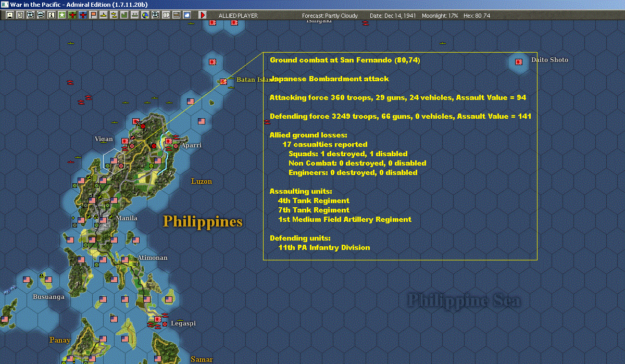Select US flag base at Atimonan
Viewport: 625px width, 364px height.
tap(125, 259)
